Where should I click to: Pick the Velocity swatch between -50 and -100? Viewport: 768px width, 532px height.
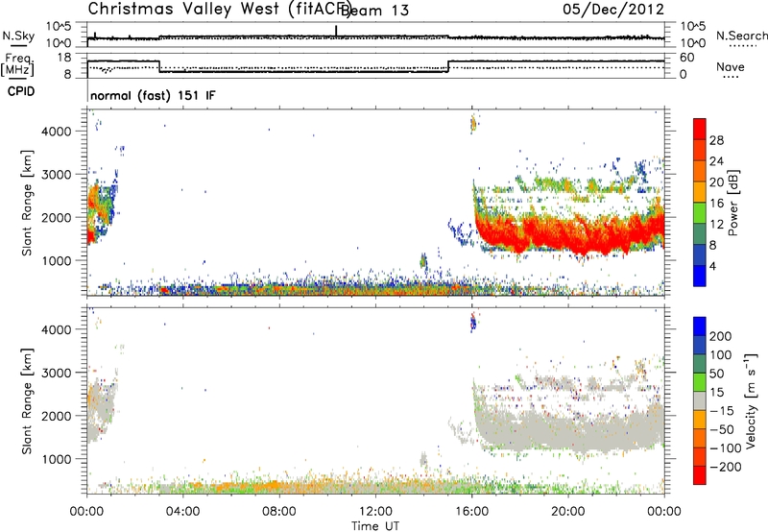[700, 438]
